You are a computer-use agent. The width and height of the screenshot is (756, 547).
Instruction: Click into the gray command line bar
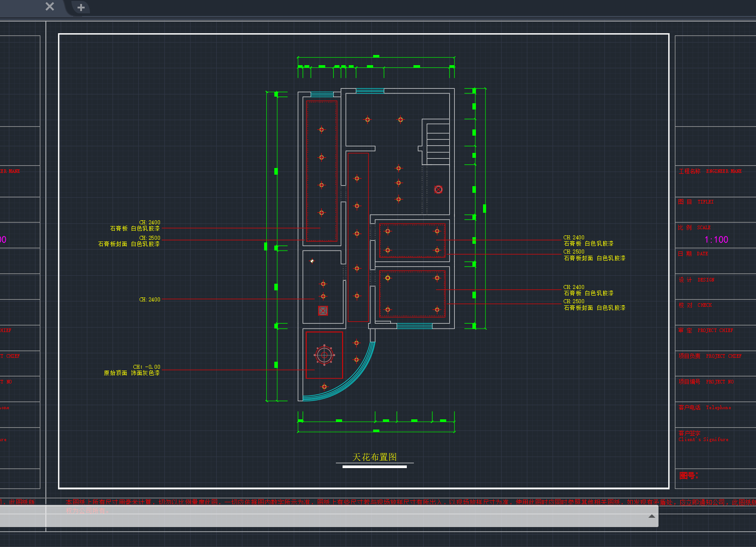click(328, 516)
